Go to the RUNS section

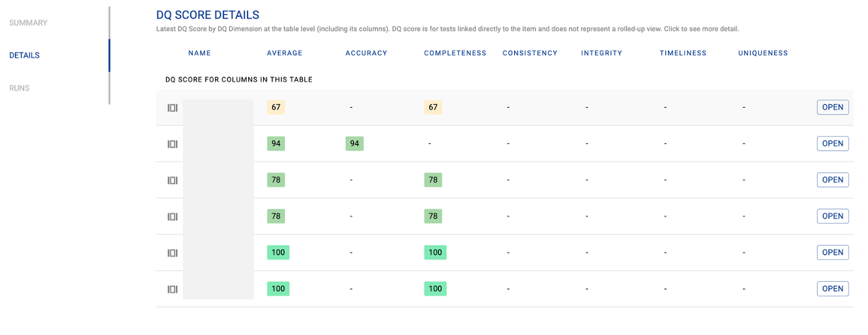pos(19,88)
